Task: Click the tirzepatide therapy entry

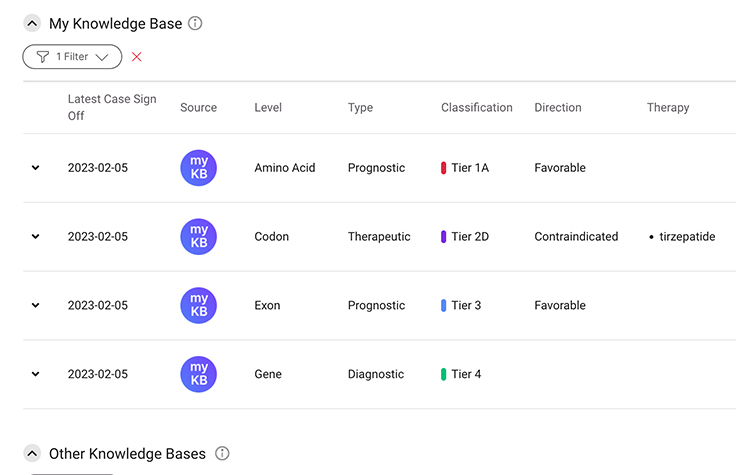Action: point(687,237)
